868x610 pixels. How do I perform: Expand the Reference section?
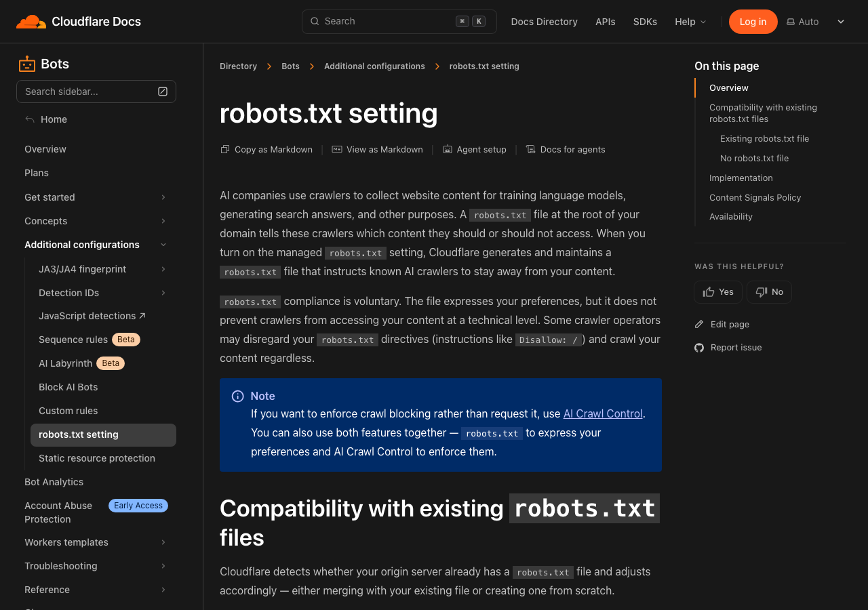coord(163,590)
